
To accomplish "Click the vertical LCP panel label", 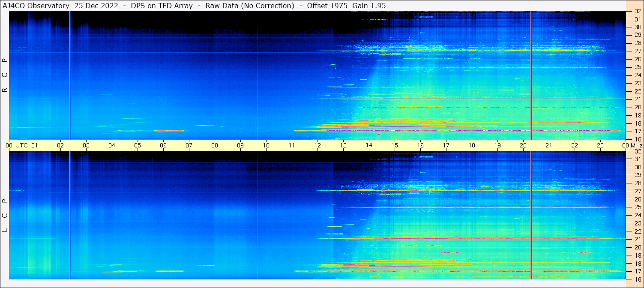I will coord(5,216).
